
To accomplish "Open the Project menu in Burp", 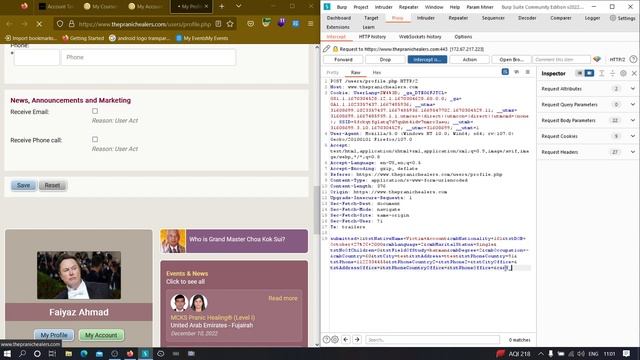I will point(361,7).
